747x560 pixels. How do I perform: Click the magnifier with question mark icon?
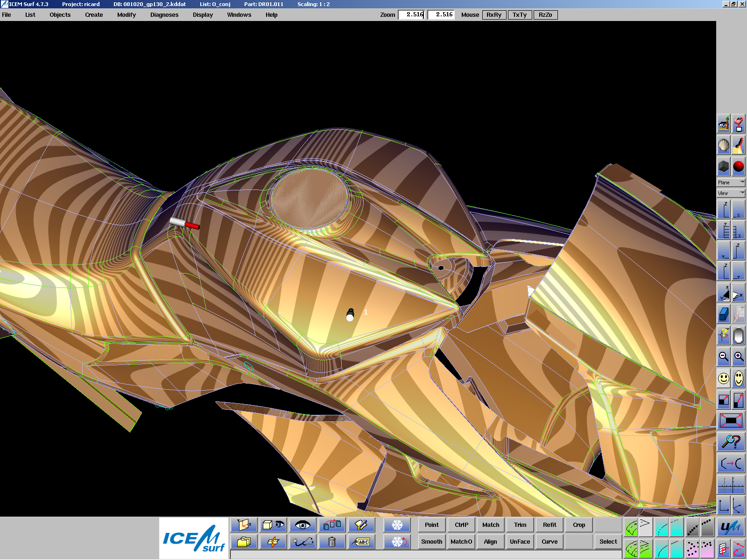click(731, 441)
